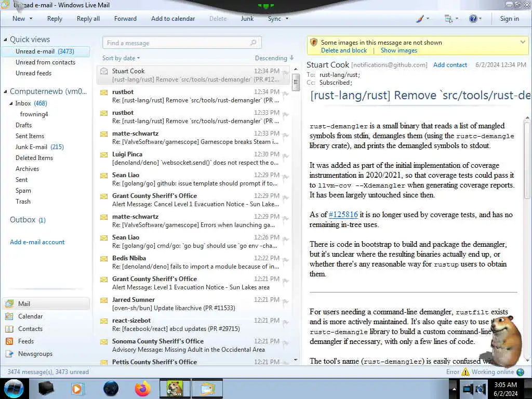
Task: Click the network tray icon
Action: (x=468, y=389)
